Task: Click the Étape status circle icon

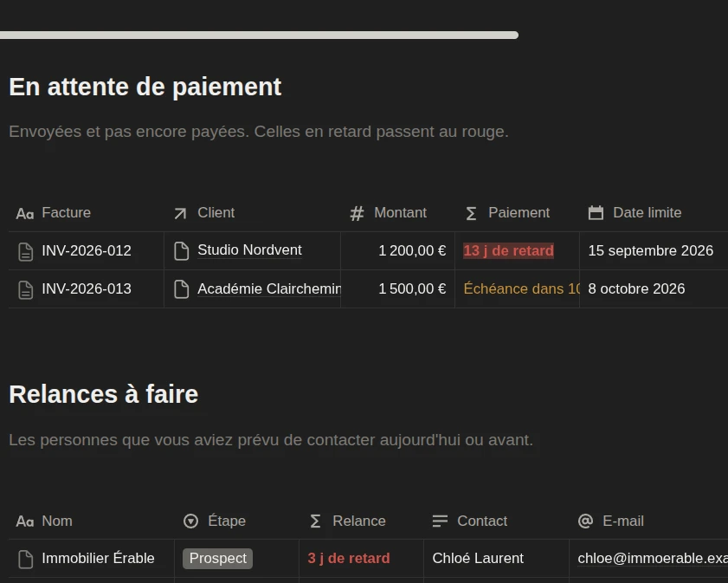Action: click(190, 521)
